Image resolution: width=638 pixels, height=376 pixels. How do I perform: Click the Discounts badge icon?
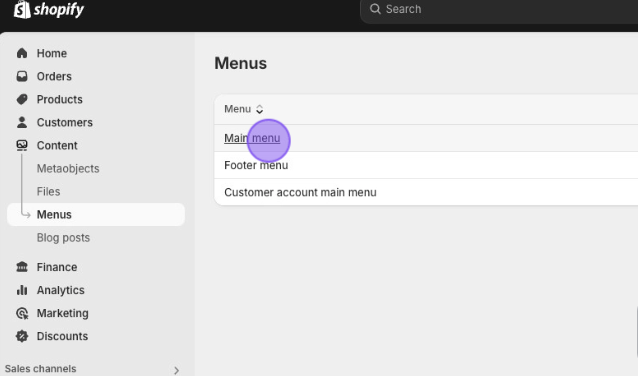(22, 336)
